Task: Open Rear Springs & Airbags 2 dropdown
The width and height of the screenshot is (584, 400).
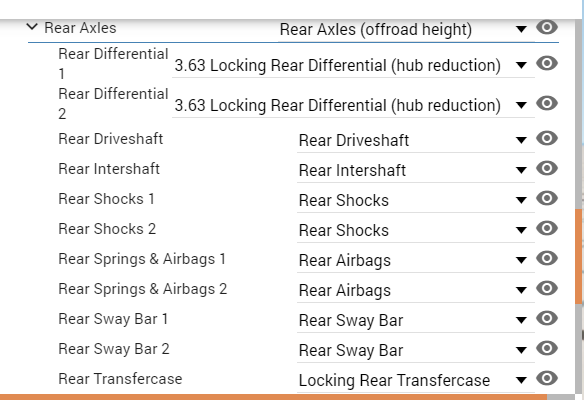Action: [416, 291]
